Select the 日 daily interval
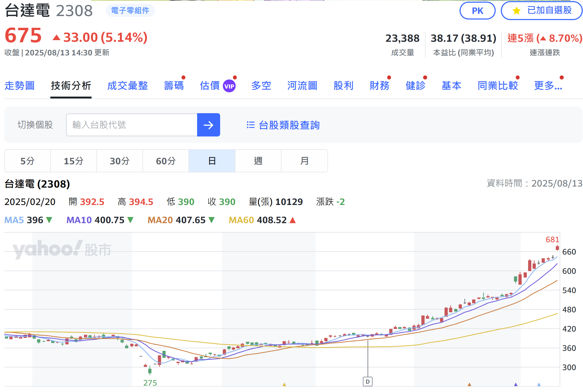This screenshot has height=392, width=583. (212, 161)
